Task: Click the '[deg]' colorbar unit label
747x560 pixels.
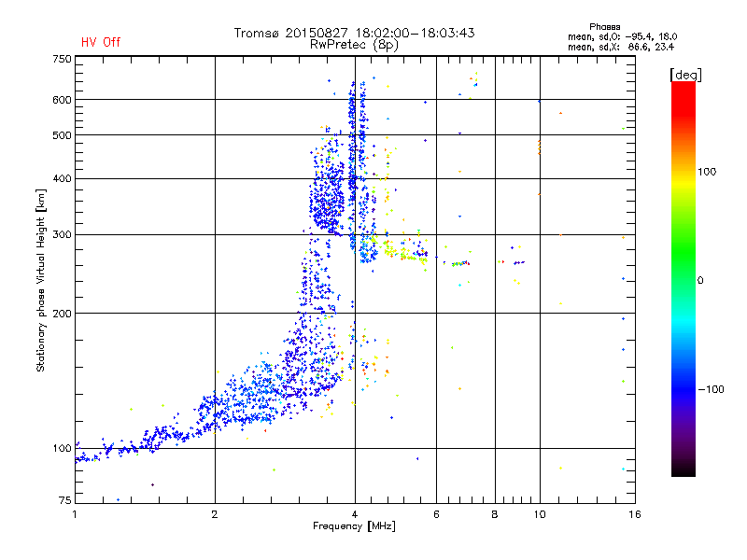Action: pyautogui.click(x=685, y=75)
